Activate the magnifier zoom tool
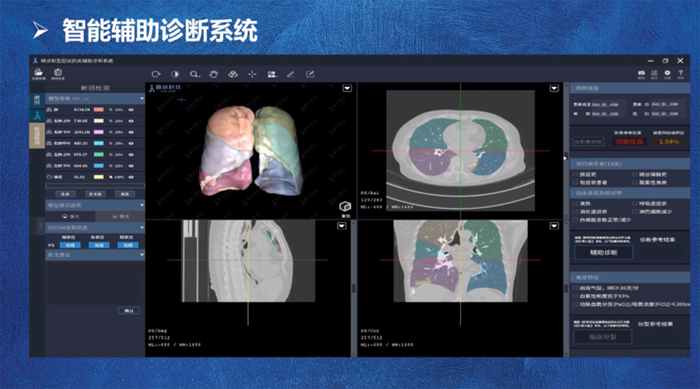700x389 pixels. click(194, 74)
